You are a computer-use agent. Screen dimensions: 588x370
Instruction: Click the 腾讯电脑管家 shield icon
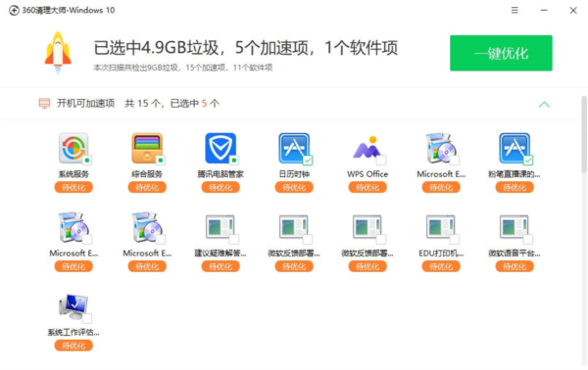[220, 148]
